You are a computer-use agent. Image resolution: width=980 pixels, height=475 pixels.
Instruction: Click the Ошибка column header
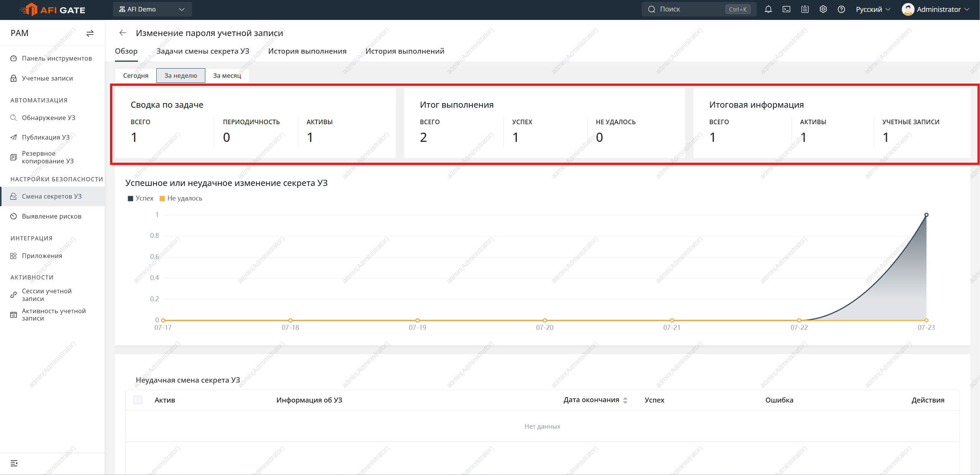click(779, 400)
